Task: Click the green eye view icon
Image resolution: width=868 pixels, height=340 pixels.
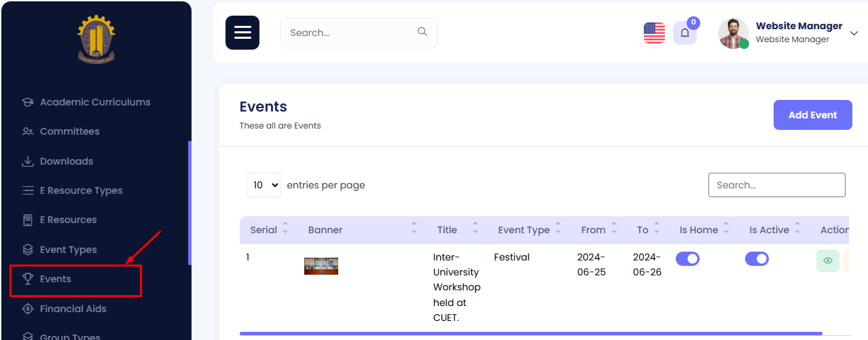Action: pos(827,260)
